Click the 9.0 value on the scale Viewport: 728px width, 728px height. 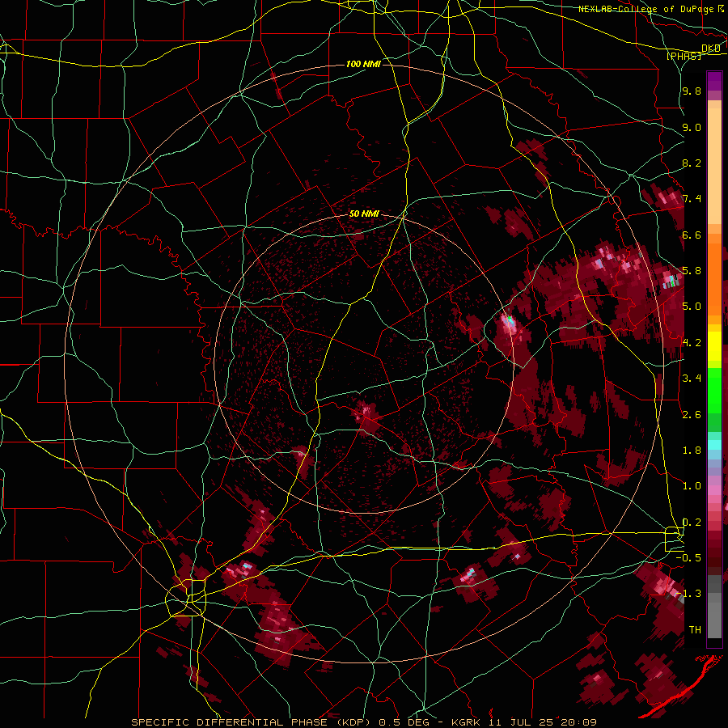[692, 127]
